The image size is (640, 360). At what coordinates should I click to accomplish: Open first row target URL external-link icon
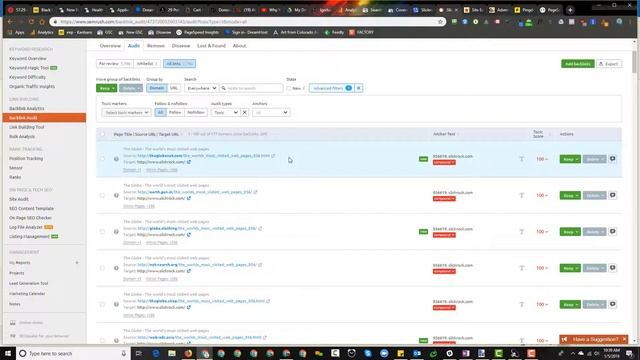(x=189, y=162)
